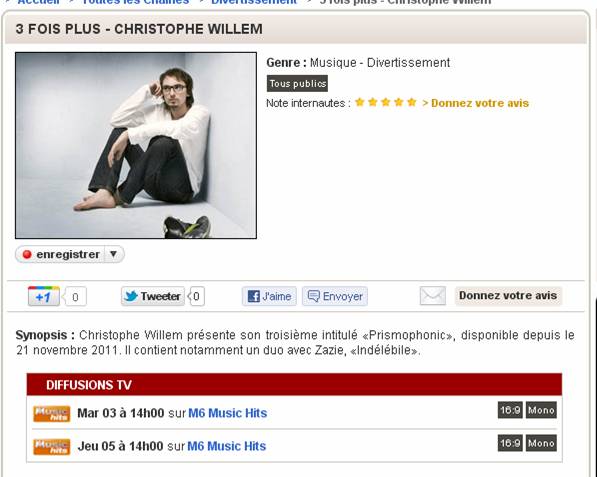The image size is (597, 477).
Task: Go to Divertissement in the breadcrumb
Action: pyautogui.click(x=254, y=2)
